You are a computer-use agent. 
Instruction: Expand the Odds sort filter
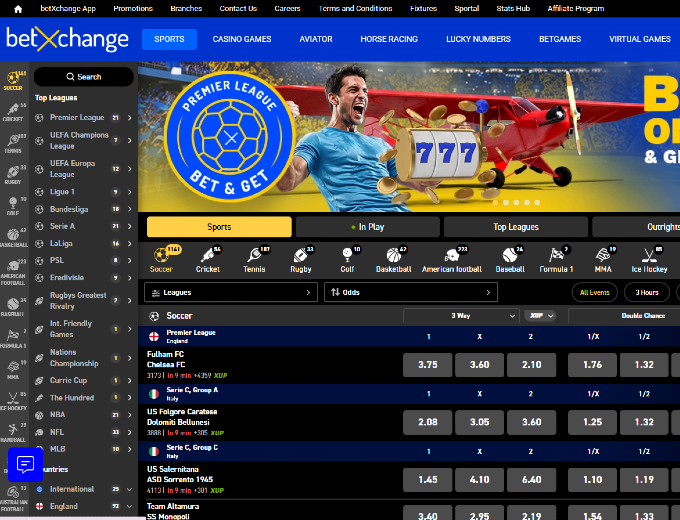(411, 292)
